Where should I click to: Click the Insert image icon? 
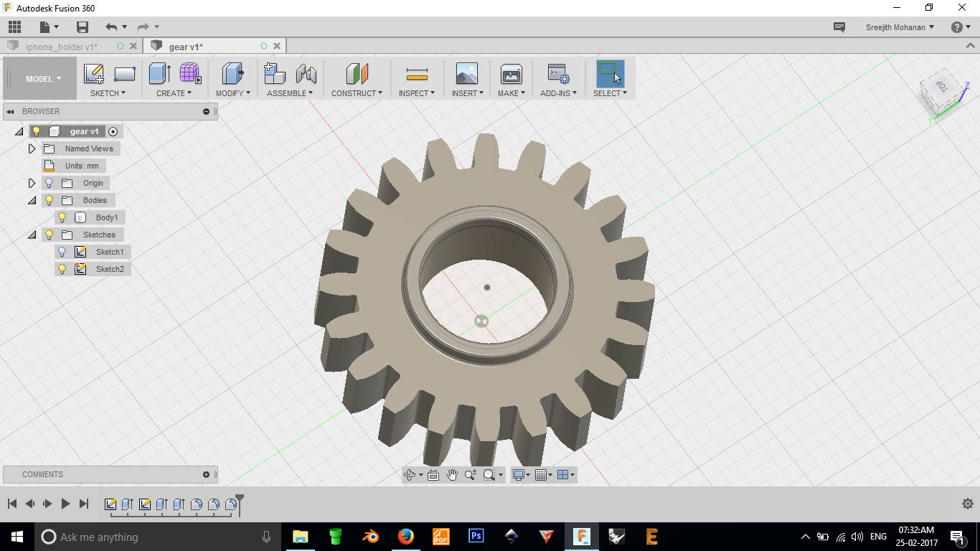(467, 74)
